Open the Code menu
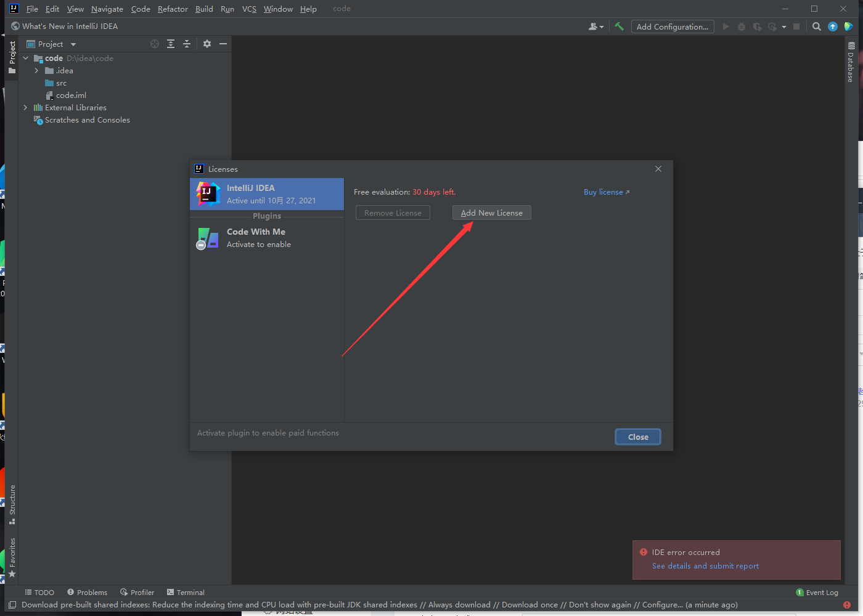 click(x=141, y=9)
